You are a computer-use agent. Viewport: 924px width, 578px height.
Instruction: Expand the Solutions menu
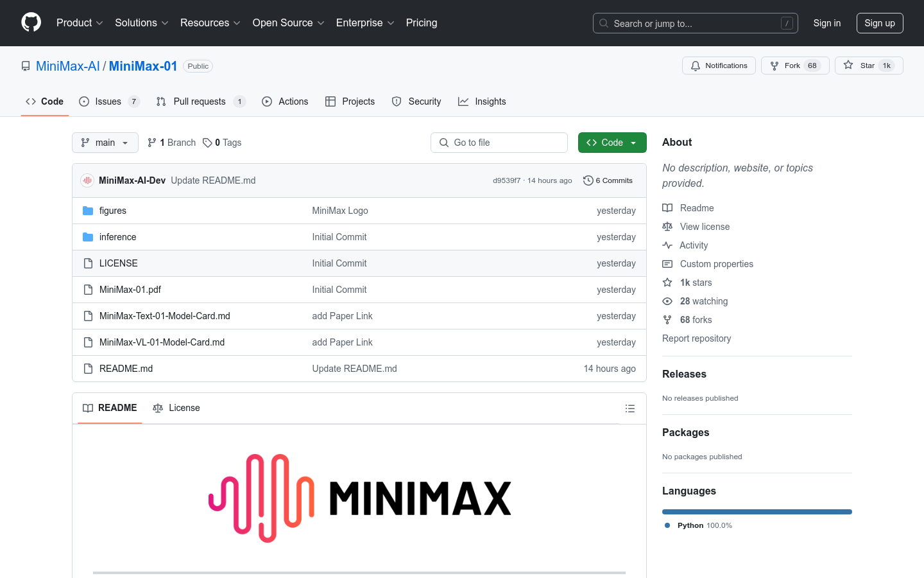tap(141, 22)
